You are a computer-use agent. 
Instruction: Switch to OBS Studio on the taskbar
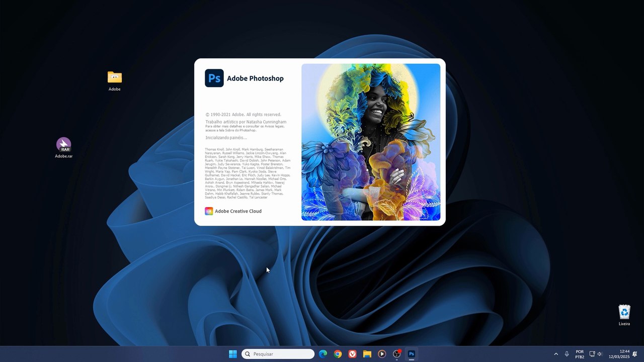(397, 354)
